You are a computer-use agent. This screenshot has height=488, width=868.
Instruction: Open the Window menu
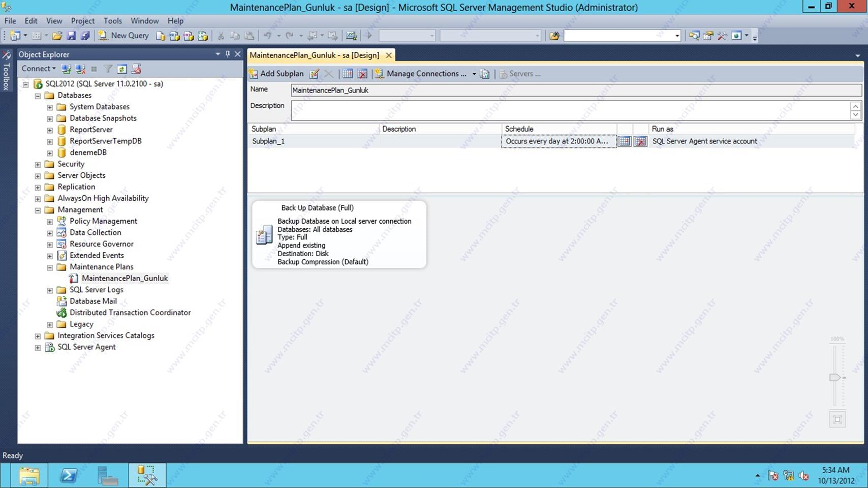pyautogui.click(x=145, y=21)
